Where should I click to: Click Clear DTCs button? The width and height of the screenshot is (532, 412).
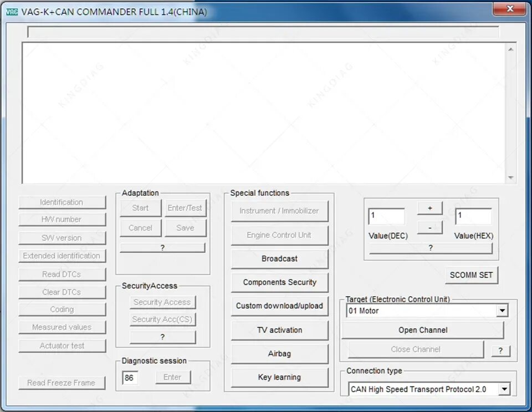pyautogui.click(x=62, y=292)
